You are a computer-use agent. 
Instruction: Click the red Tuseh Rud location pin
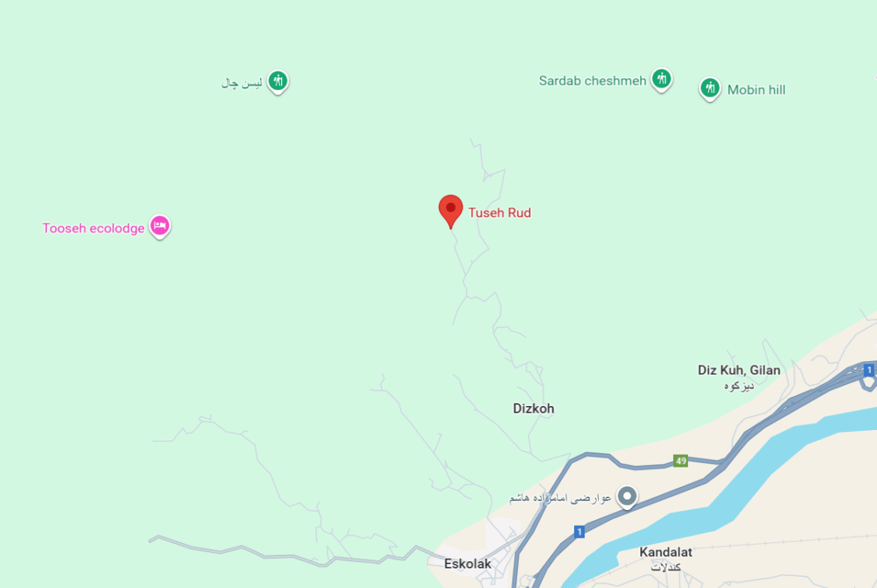[450, 210]
